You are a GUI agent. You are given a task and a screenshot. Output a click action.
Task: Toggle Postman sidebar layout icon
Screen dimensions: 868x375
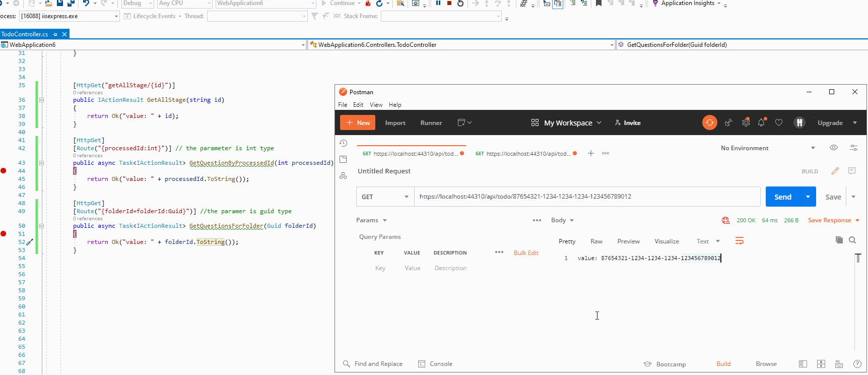pos(803,364)
